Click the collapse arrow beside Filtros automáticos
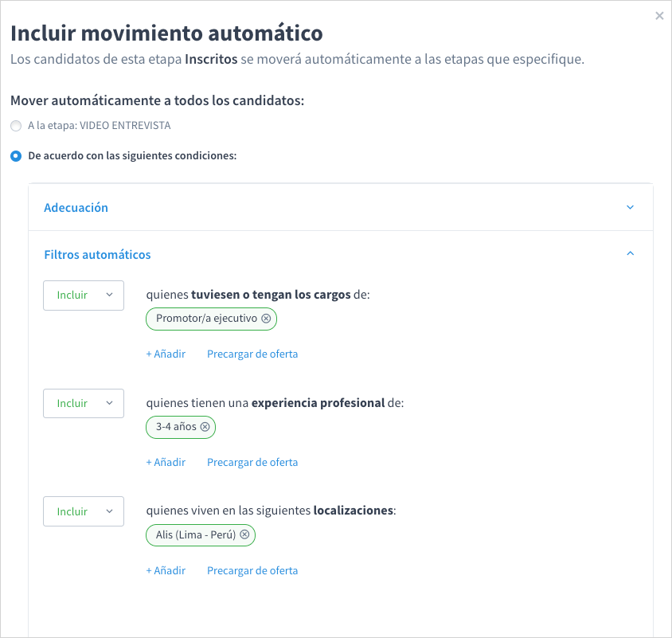The width and height of the screenshot is (672, 638). [630, 252]
